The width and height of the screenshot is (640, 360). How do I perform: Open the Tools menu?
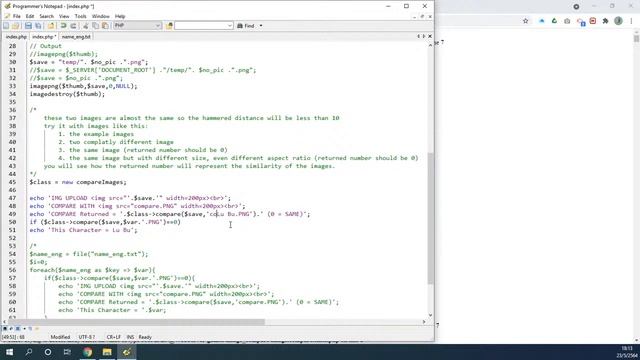pyautogui.click(x=80, y=16)
